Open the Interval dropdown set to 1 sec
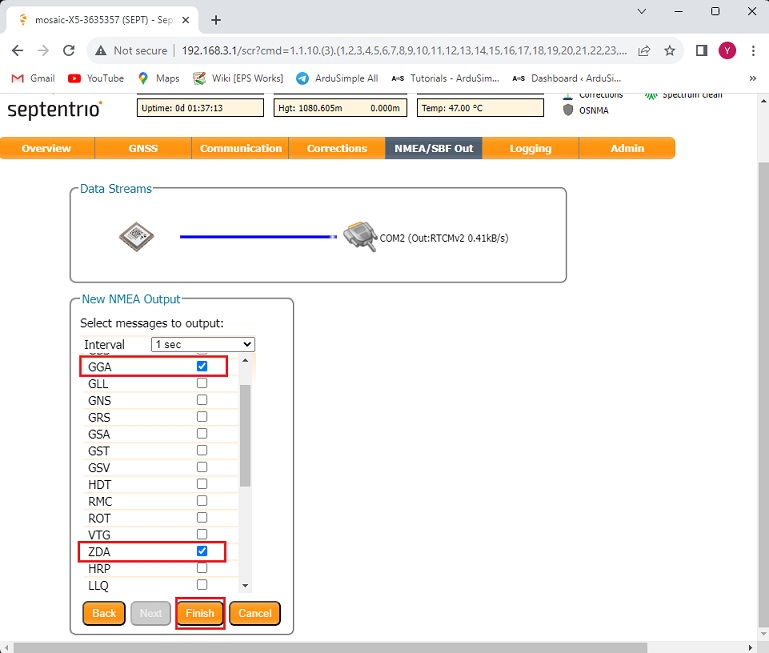769x653 pixels. [203, 344]
